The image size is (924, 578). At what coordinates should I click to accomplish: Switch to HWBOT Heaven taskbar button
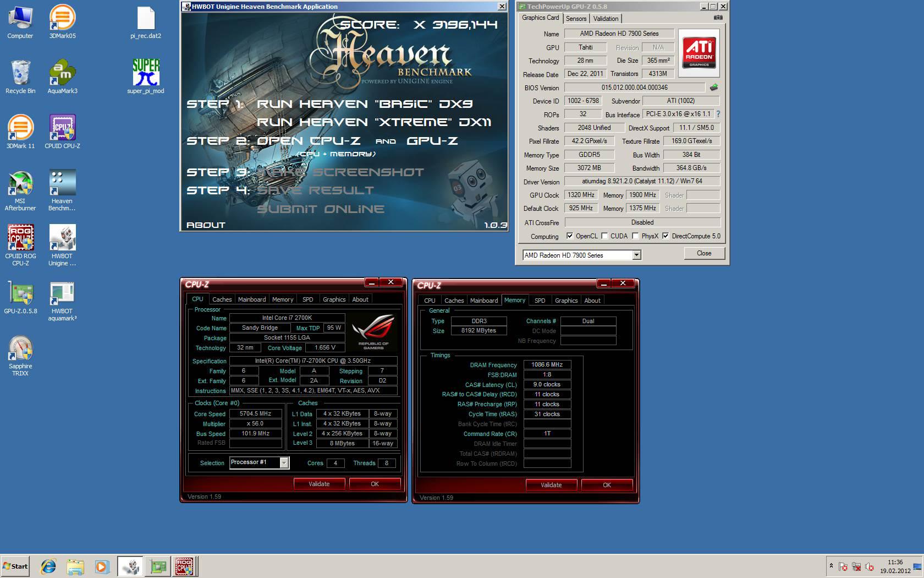130,566
